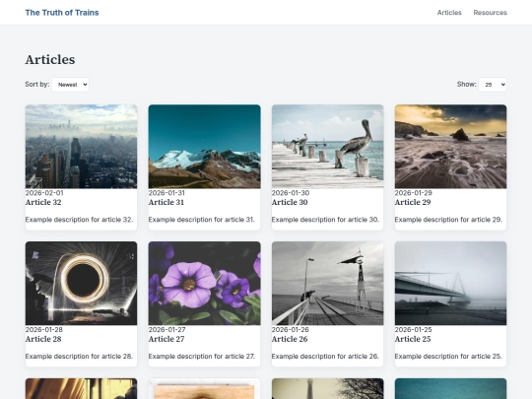Open Article 27 purple flower thumbnail

204,284
